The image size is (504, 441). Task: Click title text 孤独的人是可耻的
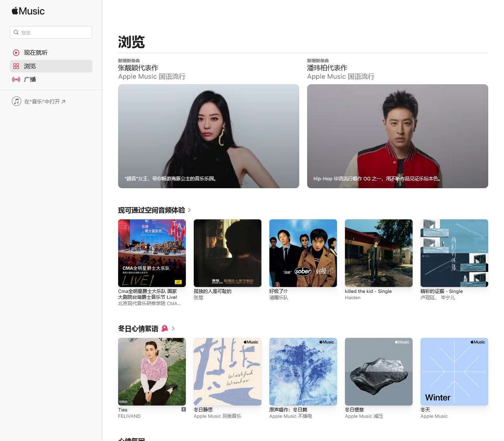pos(213,291)
